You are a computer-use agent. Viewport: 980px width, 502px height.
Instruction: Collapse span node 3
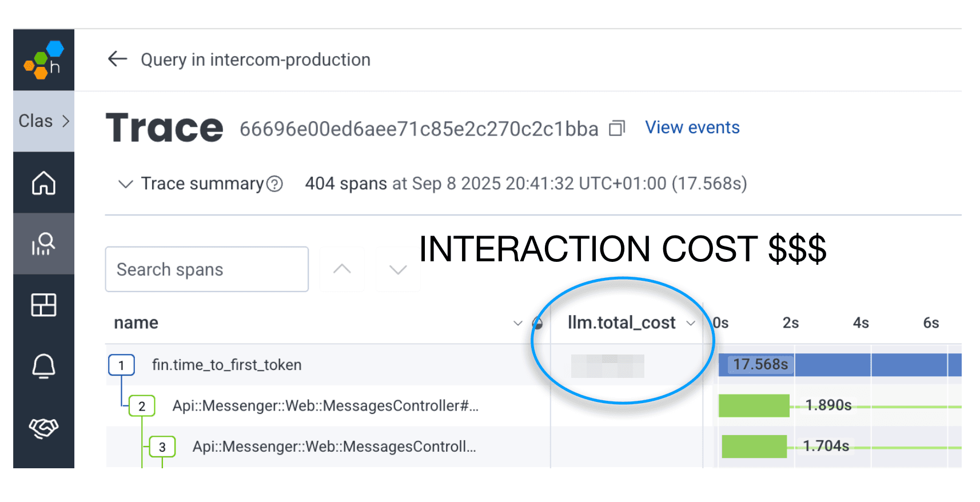(x=162, y=447)
